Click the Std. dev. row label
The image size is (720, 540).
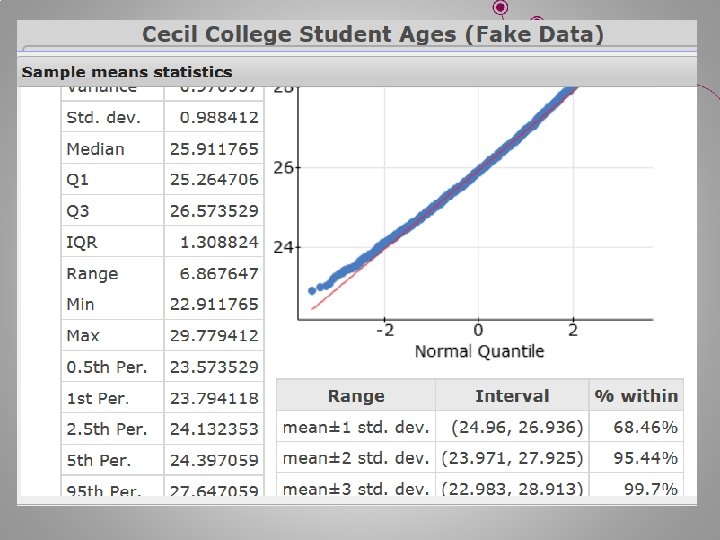click(102, 118)
